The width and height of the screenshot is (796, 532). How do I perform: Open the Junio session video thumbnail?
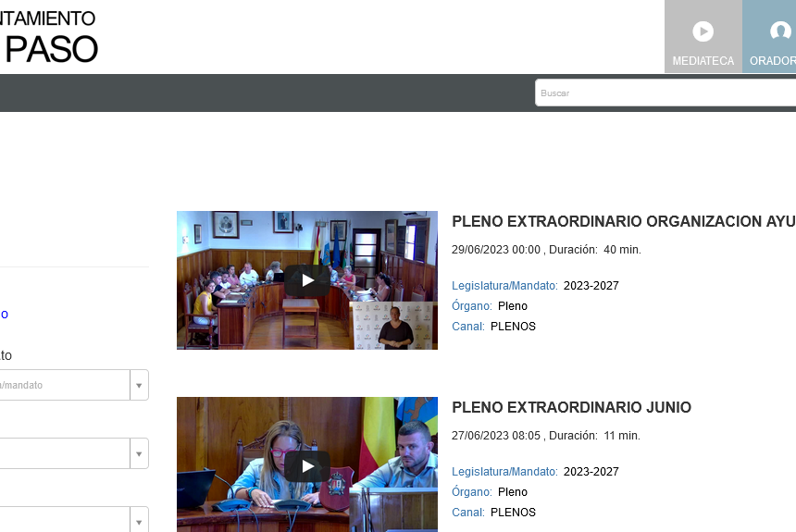click(307, 464)
